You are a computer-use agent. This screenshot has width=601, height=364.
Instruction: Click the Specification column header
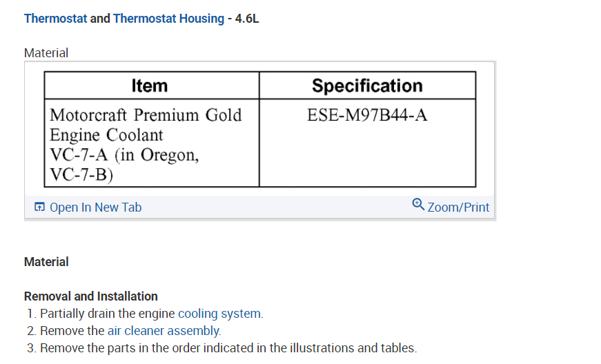point(367,86)
